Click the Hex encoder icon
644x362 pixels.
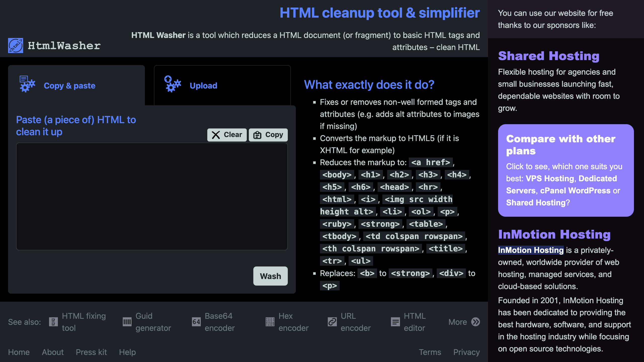[x=270, y=322]
